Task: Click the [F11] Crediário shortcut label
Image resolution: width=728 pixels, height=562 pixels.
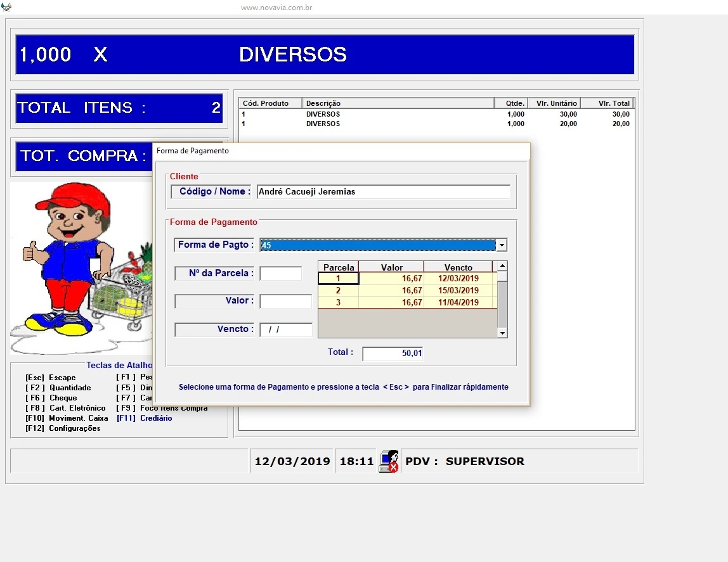Action: [x=145, y=418]
